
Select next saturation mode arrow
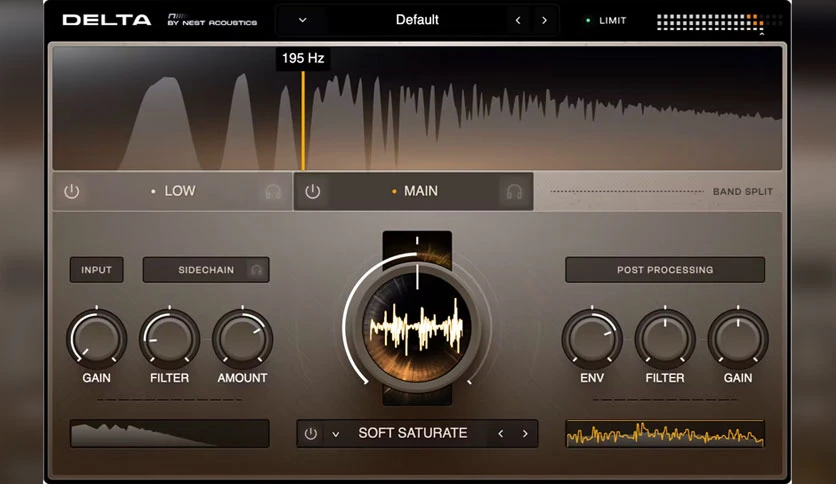click(x=525, y=433)
